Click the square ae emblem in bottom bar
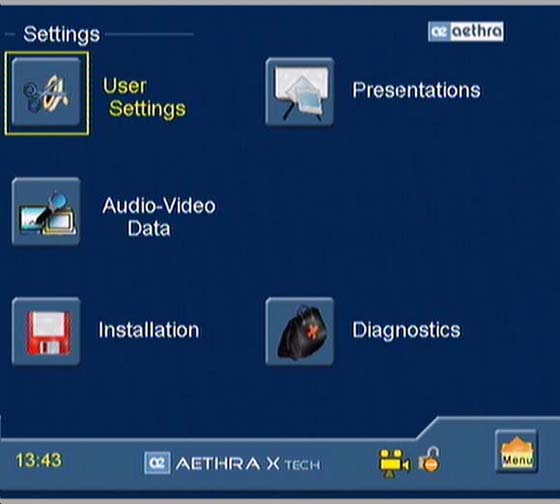 pos(157,463)
